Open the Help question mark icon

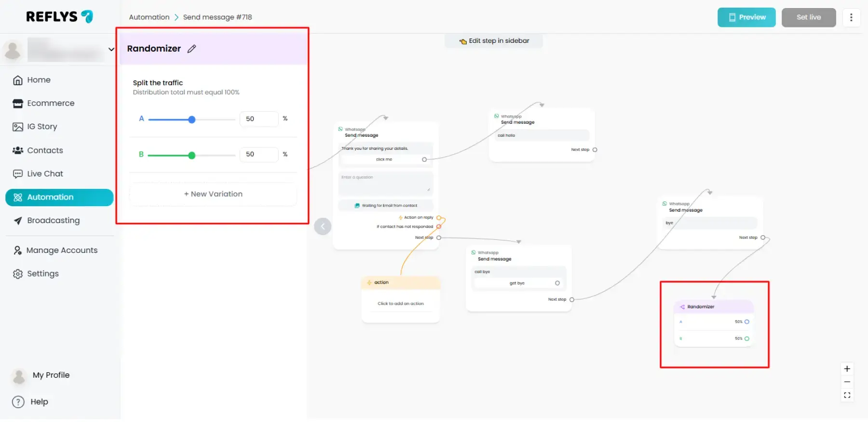click(18, 402)
